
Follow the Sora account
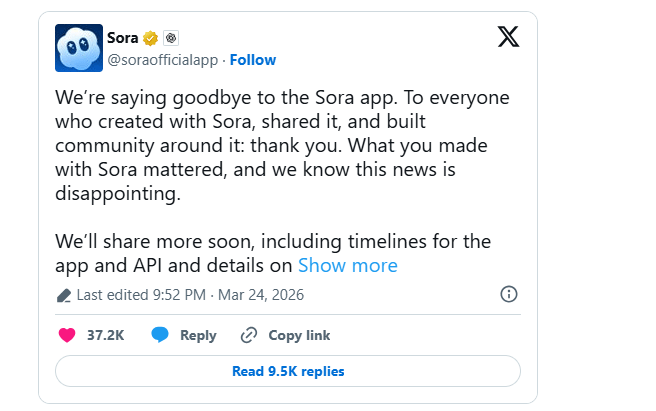253,60
